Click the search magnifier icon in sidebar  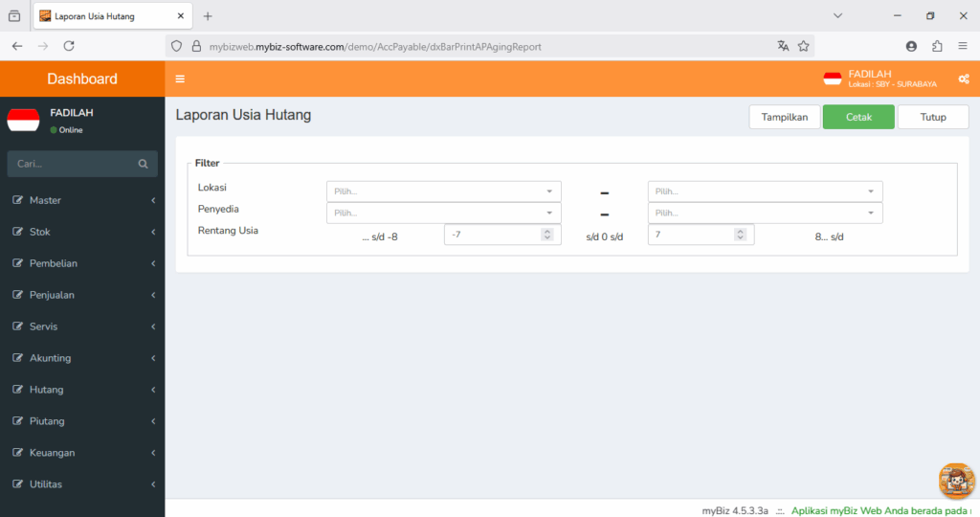pos(144,164)
